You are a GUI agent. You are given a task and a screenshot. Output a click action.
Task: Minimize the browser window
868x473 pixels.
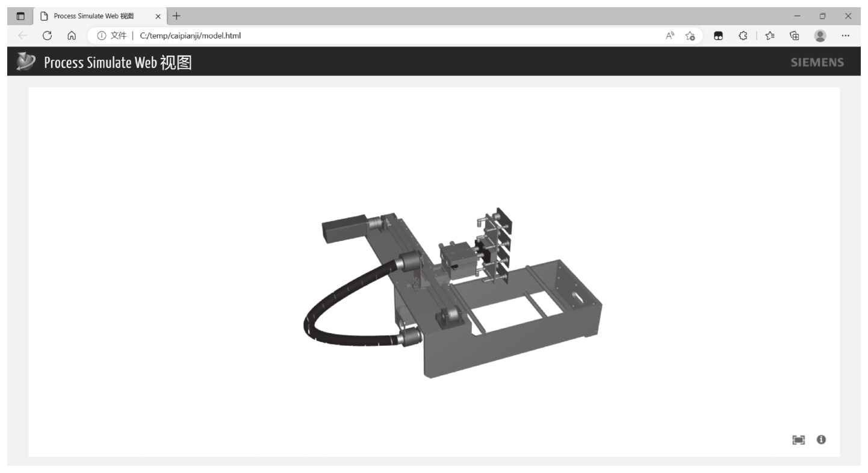[798, 16]
